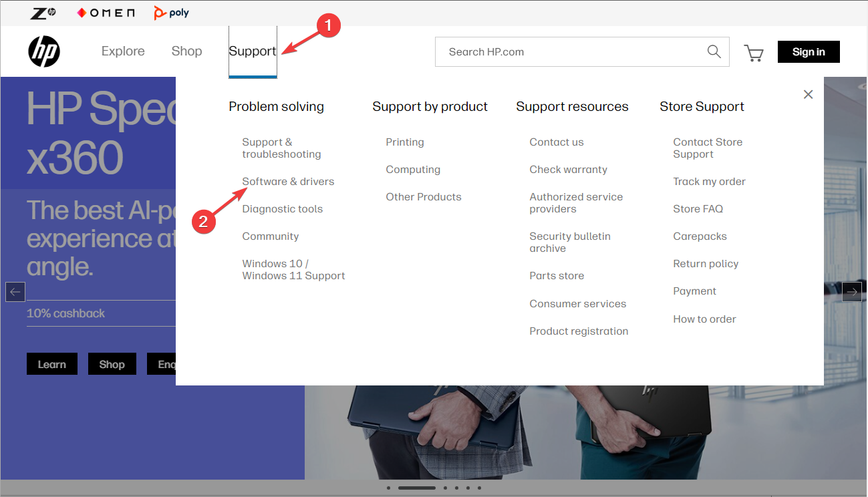Open the Shop menu in top navigation

(186, 51)
